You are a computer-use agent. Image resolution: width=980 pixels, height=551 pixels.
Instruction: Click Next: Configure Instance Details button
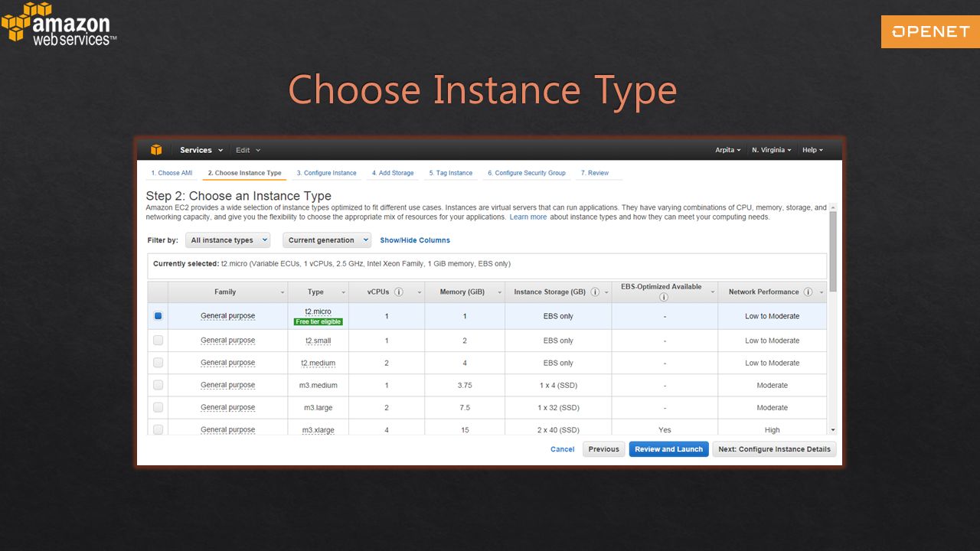(774, 449)
